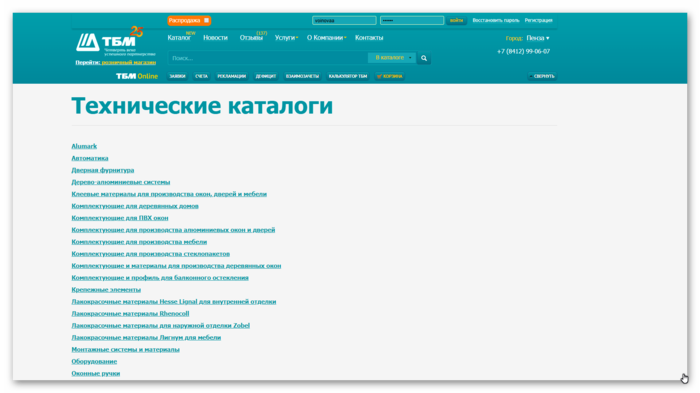
Task: Click the search magnifier icon
Action: (x=424, y=58)
